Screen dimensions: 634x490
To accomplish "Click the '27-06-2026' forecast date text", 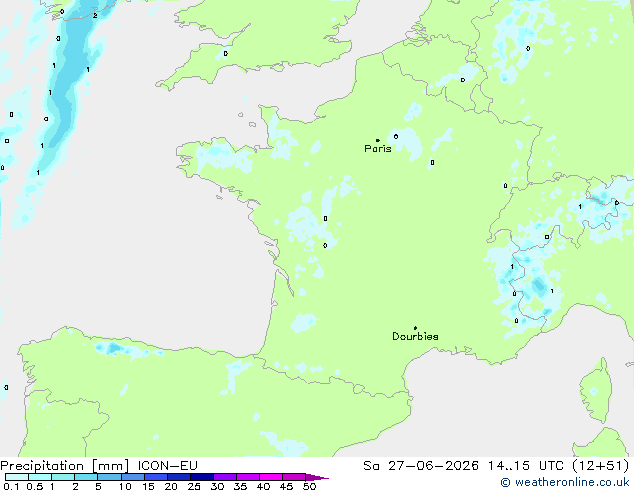I will click(x=433, y=466).
